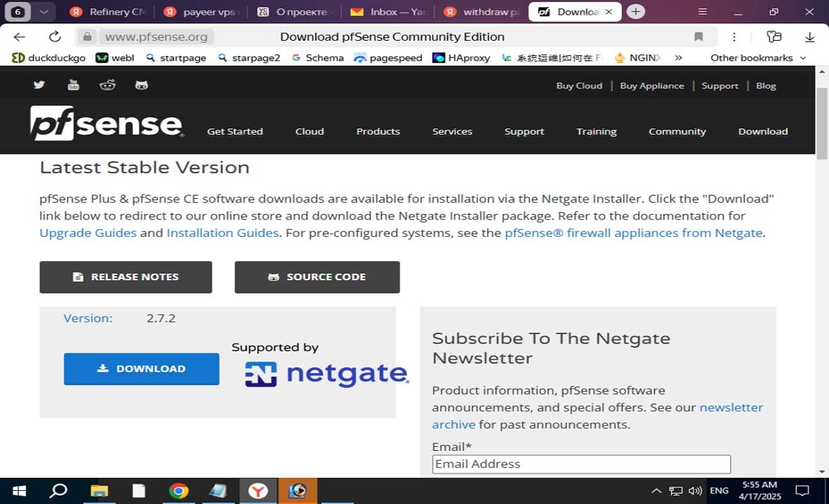Viewport: 829px width, 504px height.
Task: Open the Blog link
Action: (x=765, y=86)
